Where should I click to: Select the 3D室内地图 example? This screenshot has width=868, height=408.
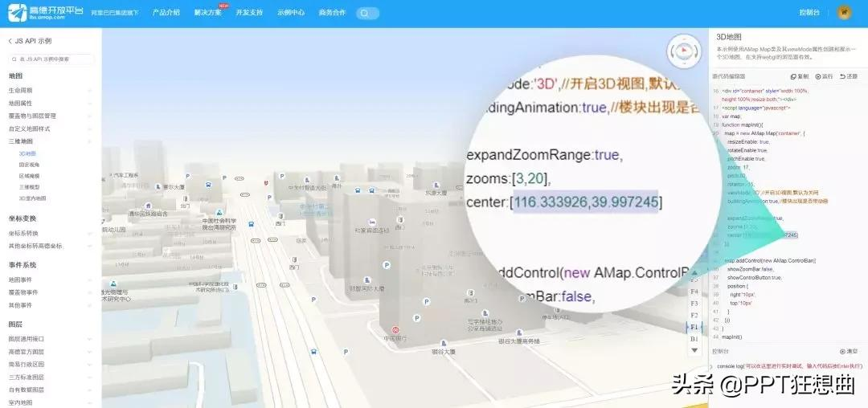33,198
